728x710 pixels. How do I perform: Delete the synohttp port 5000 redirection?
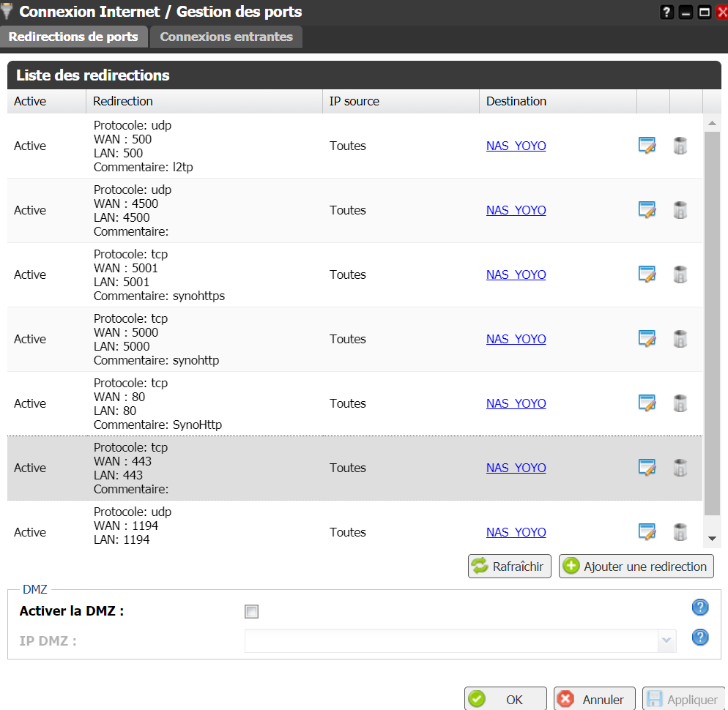680,339
